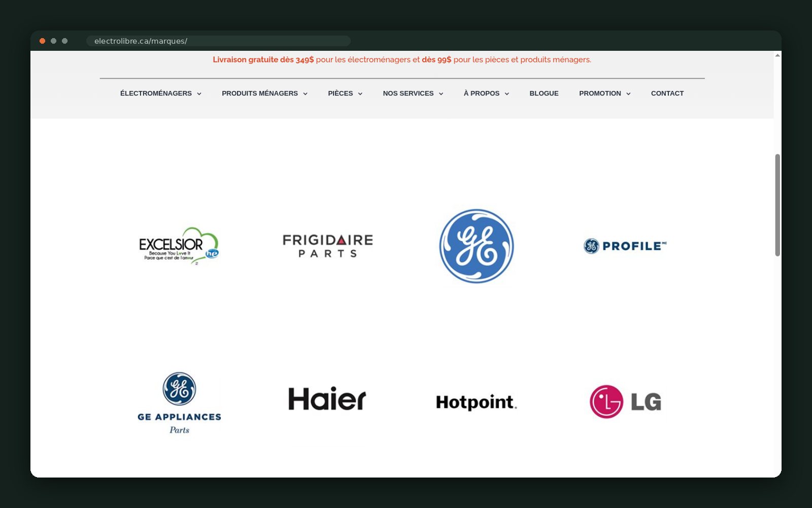Open the LG brand logo

[625, 402]
